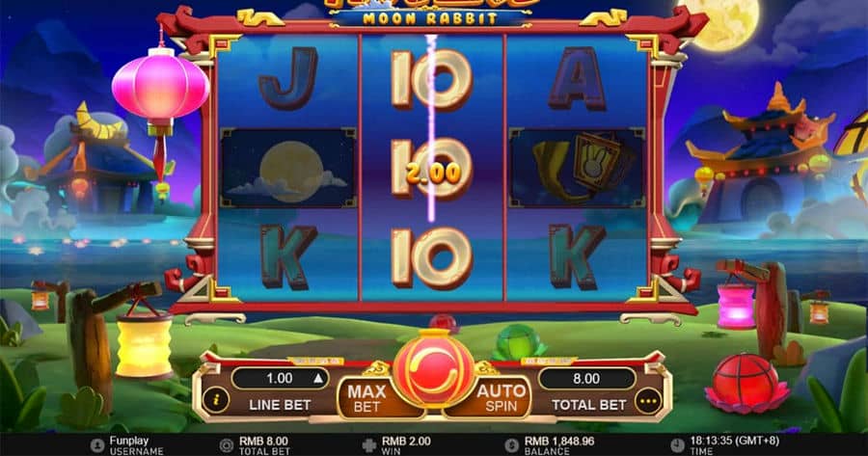Click the 2.00 win amount on middle reel
The width and height of the screenshot is (868, 456).
[433, 174]
